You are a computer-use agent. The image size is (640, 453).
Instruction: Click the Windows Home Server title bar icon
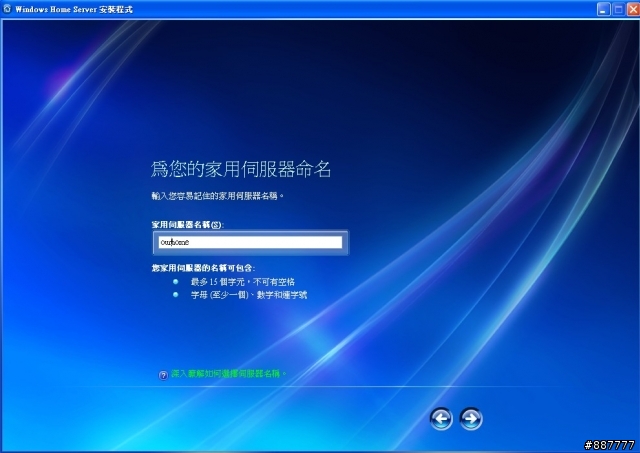(x=7, y=9)
